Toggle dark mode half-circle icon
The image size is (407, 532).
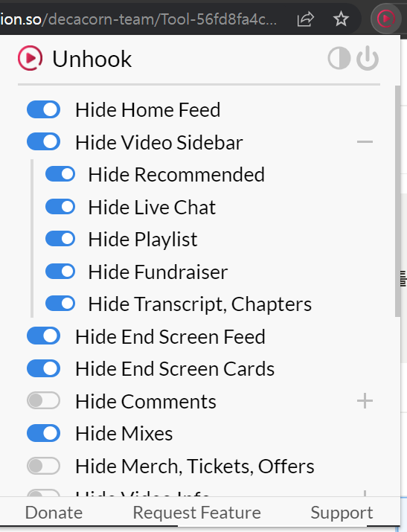(339, 58)
